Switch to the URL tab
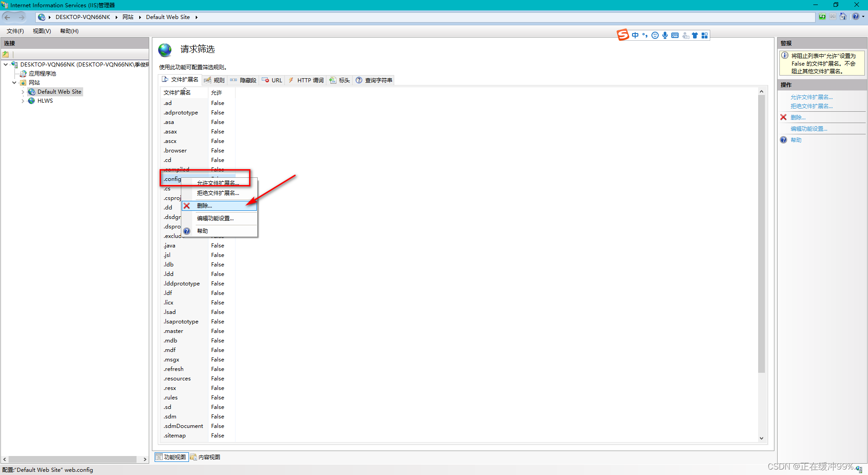868x475 pixels. tap(272, 80)
